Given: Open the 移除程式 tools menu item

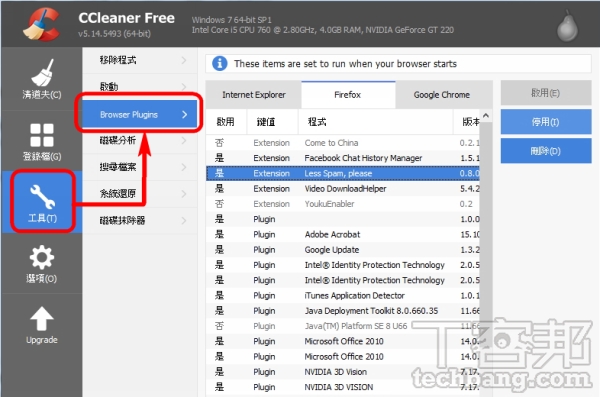Looking at the screenshot, I should tap(140, 60).
